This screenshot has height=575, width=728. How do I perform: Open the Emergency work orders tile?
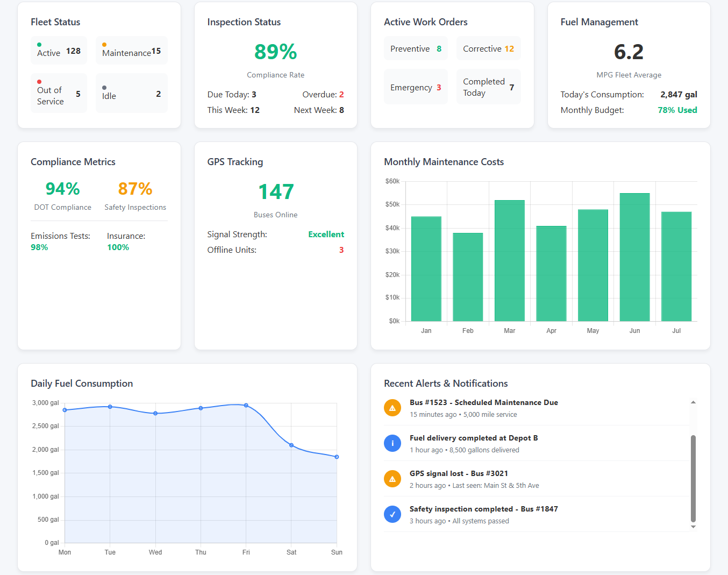click(416, 87)
